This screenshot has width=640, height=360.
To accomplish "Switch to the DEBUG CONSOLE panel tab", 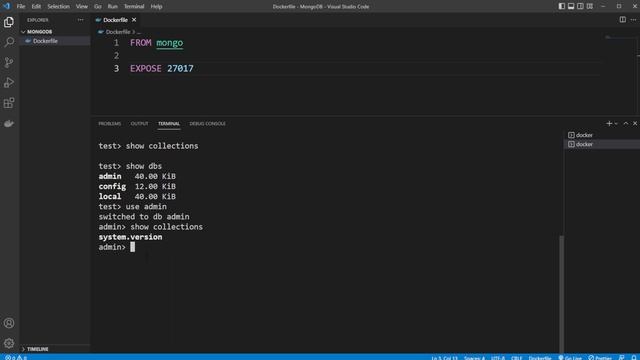I will 207,123.
